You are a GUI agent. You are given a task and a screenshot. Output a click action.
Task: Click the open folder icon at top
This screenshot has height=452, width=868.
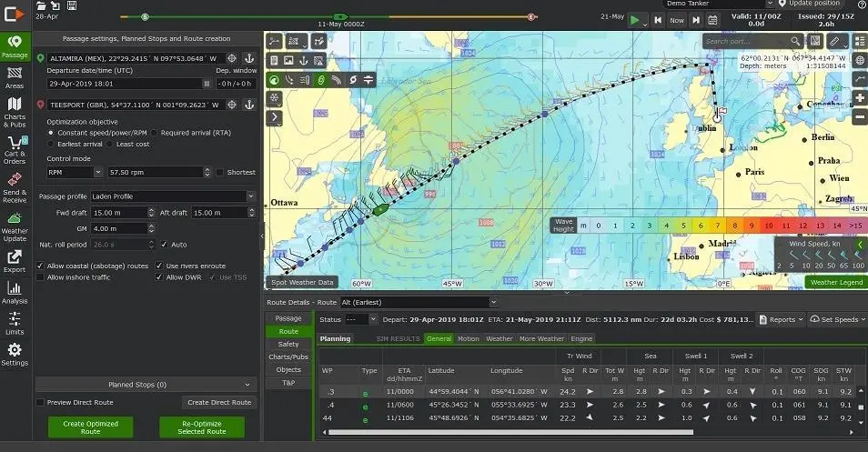[41, 5]
